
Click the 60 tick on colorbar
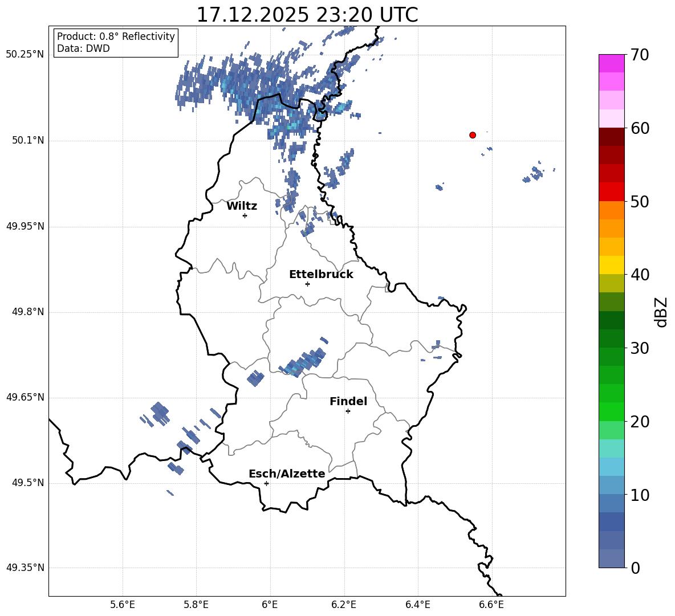(x=640, y=128)
